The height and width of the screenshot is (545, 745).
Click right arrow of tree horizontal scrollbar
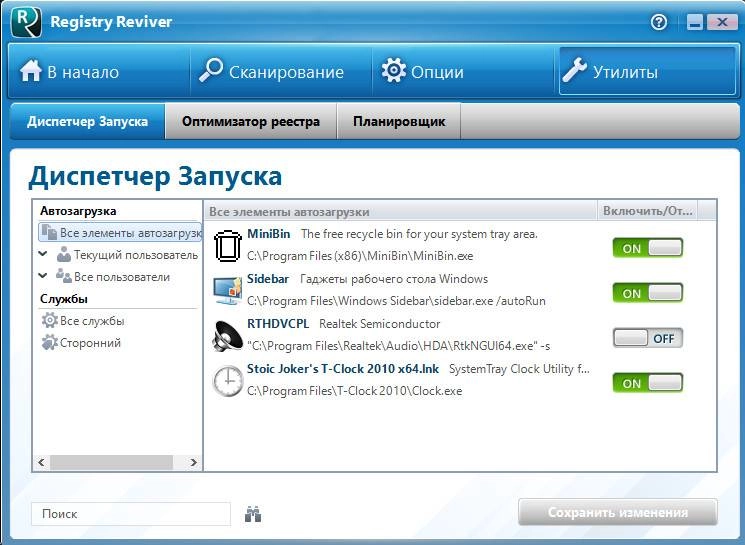193,462
